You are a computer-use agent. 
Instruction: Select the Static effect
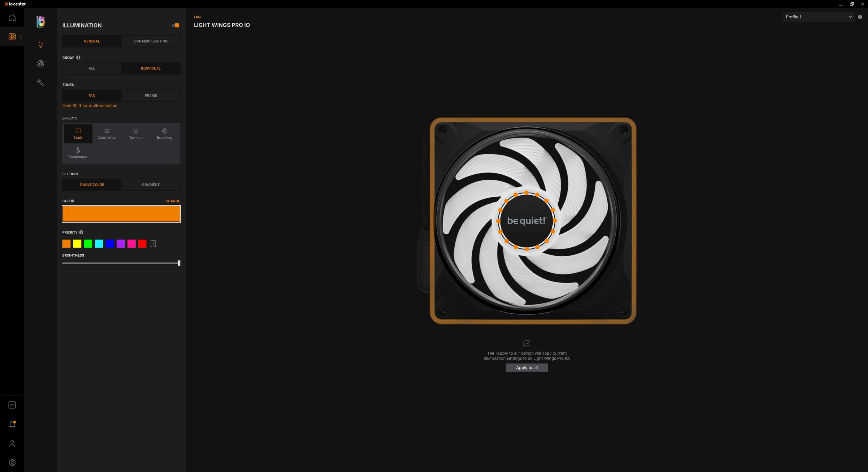click(78, 134)
